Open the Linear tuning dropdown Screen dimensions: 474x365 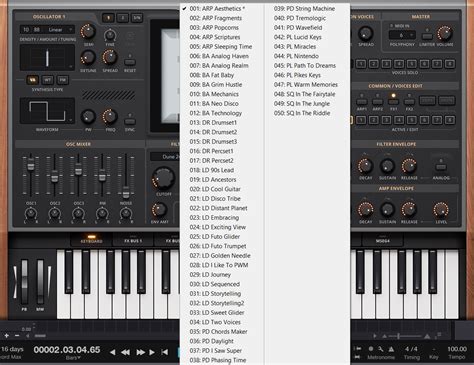coord(61,30)
